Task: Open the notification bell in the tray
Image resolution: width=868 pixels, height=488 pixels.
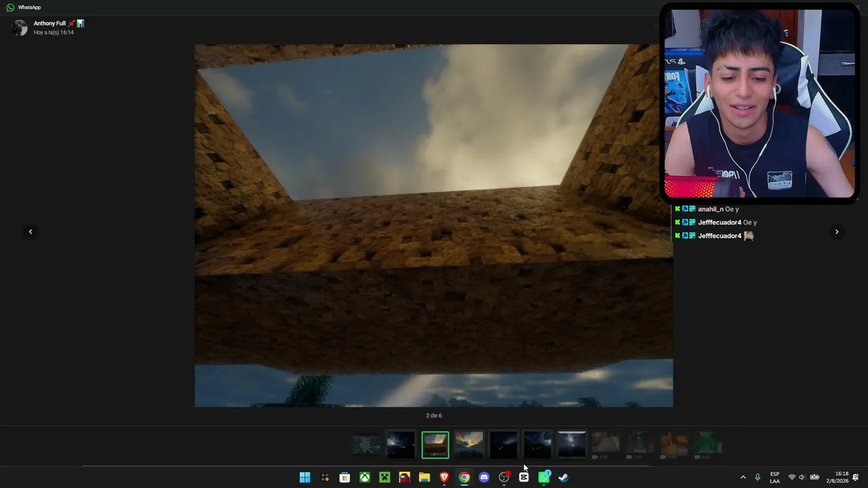Action: pos(856,477)
